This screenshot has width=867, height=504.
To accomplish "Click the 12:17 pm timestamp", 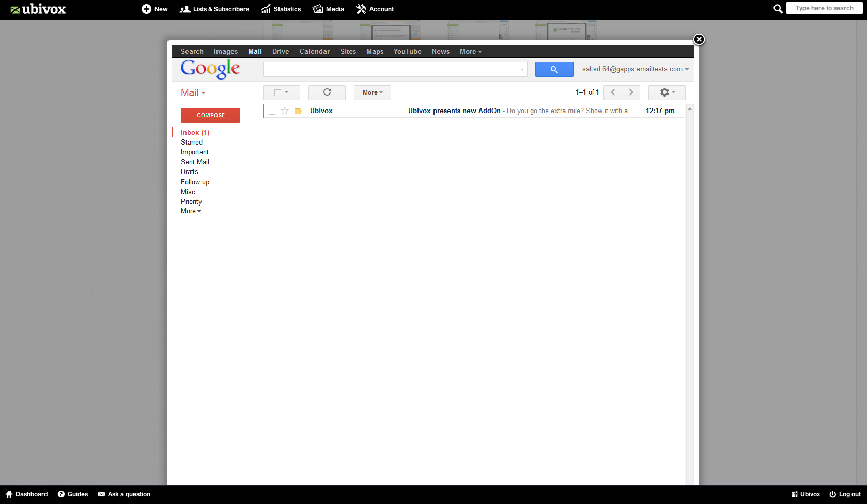I will pyautogui.click(x=660, y=111).
